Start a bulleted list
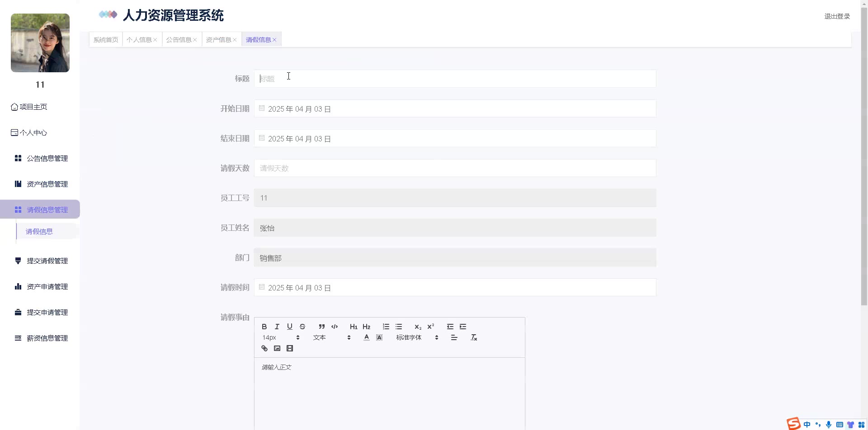The image size is (868, 430). click(399, 327)
